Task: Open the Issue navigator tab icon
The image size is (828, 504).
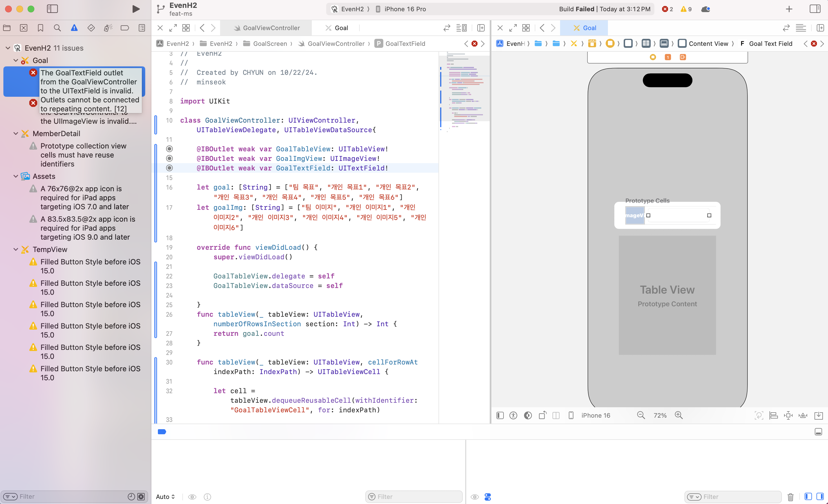Action: (74, 28)
